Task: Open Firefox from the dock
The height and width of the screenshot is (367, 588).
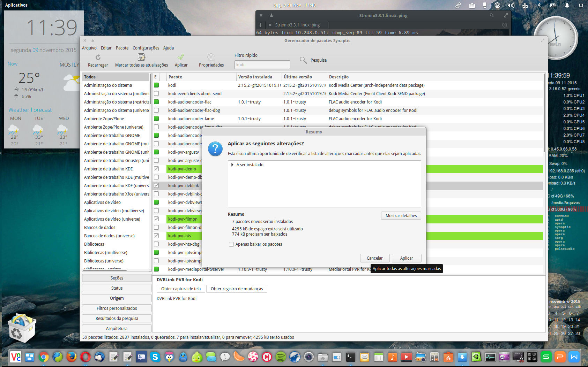Action: coord(72,357)
